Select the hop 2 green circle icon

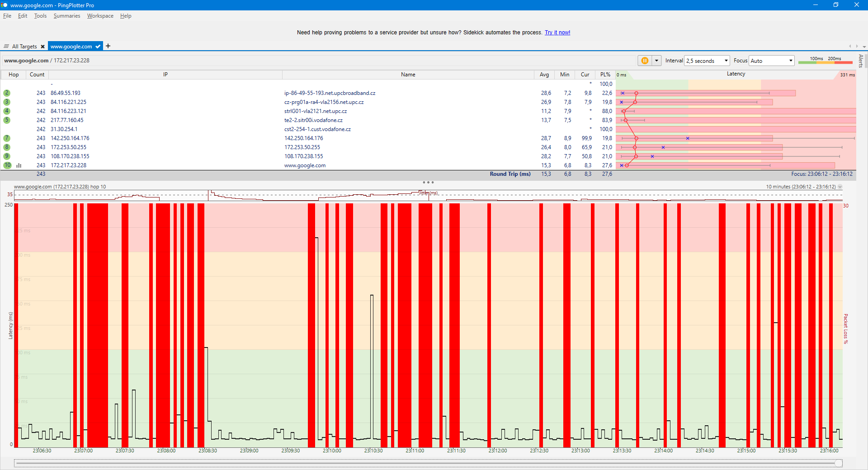[7, 93]
